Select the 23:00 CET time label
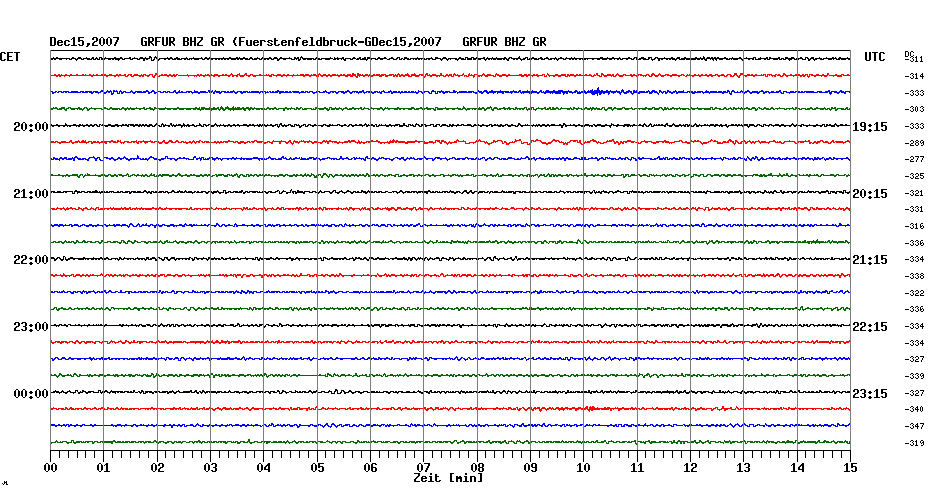This screenshot has height=494, width=930. tap(31, 327)
